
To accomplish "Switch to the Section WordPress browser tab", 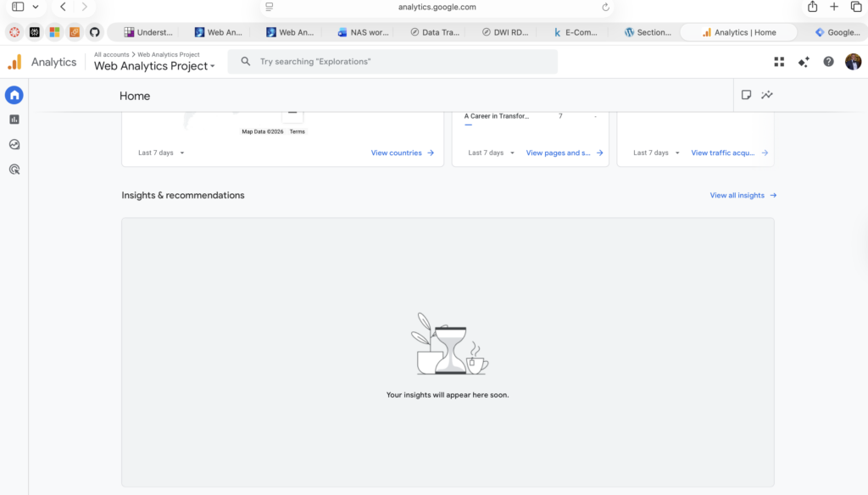I will pos(648,32).
